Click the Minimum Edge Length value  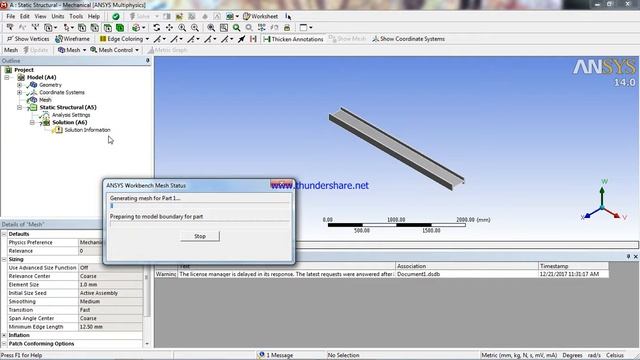pos(110,327)
